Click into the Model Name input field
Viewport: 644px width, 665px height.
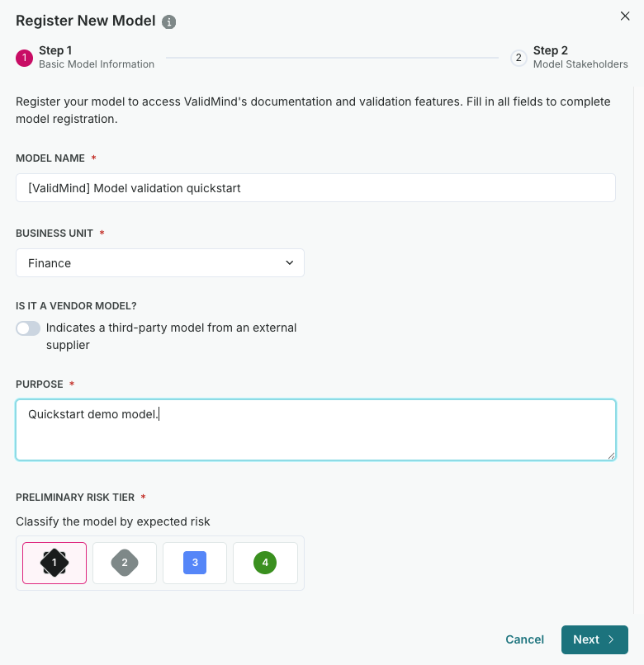[x=315, y=188]
